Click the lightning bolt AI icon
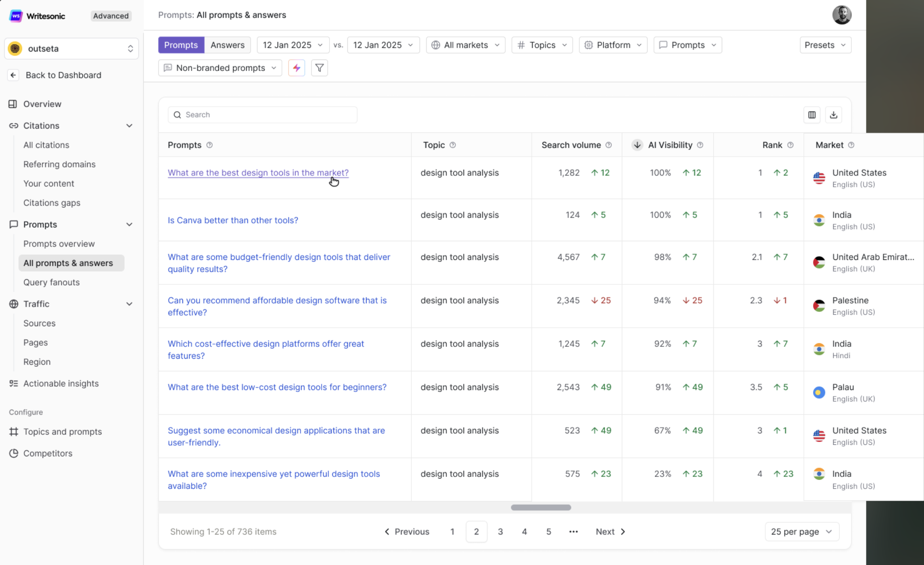 296,68
